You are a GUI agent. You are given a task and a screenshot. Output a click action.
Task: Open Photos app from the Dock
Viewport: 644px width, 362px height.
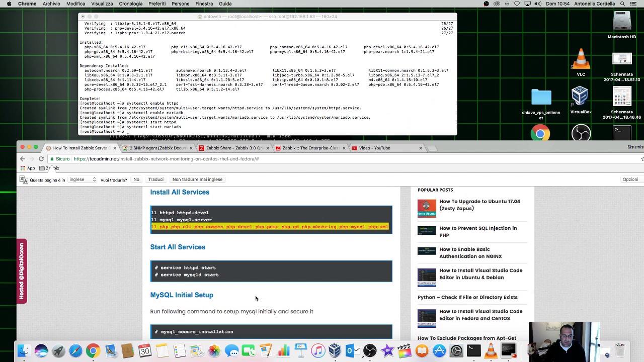click(214, 351)
